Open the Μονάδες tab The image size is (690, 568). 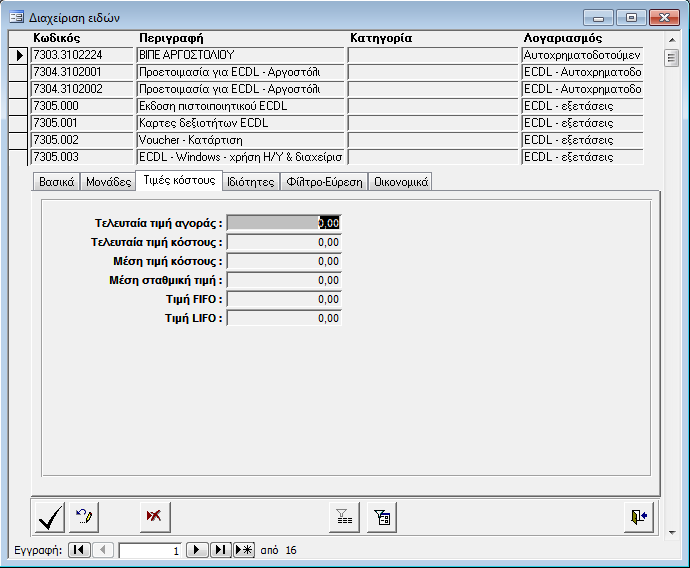click(x=108, y=182)
